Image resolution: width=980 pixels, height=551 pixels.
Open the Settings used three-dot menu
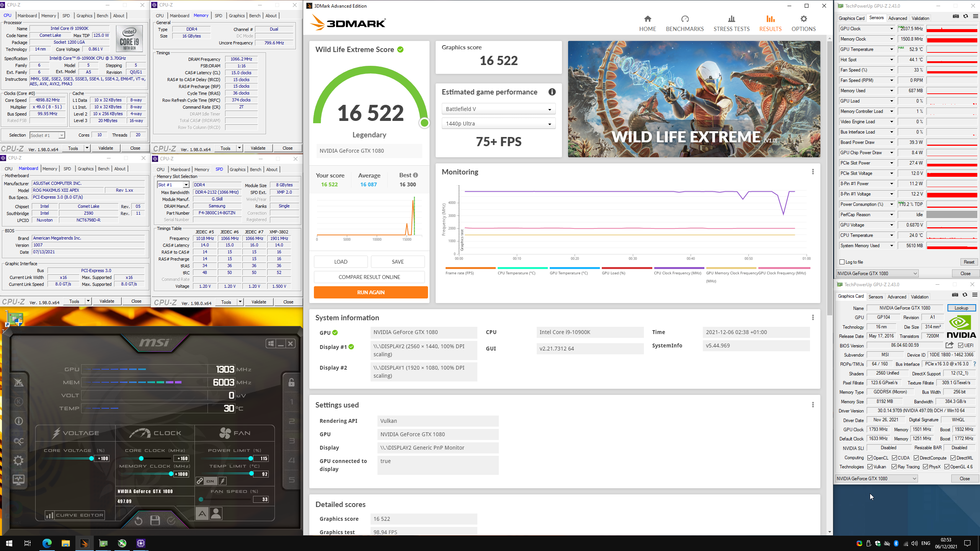coord(813,405)
